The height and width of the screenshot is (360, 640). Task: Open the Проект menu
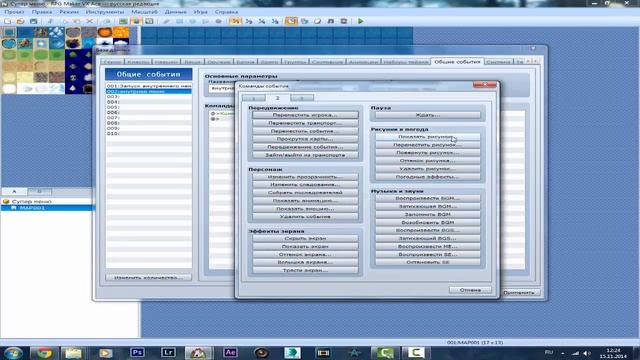pyautogui.click(x=14, y=12)
